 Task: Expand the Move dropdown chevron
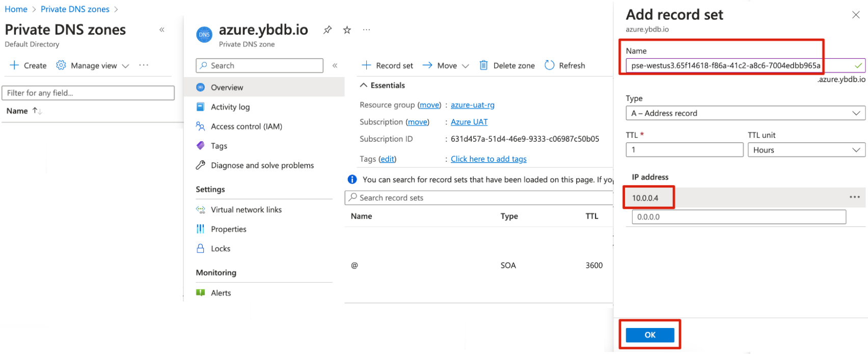click(465, 66)
